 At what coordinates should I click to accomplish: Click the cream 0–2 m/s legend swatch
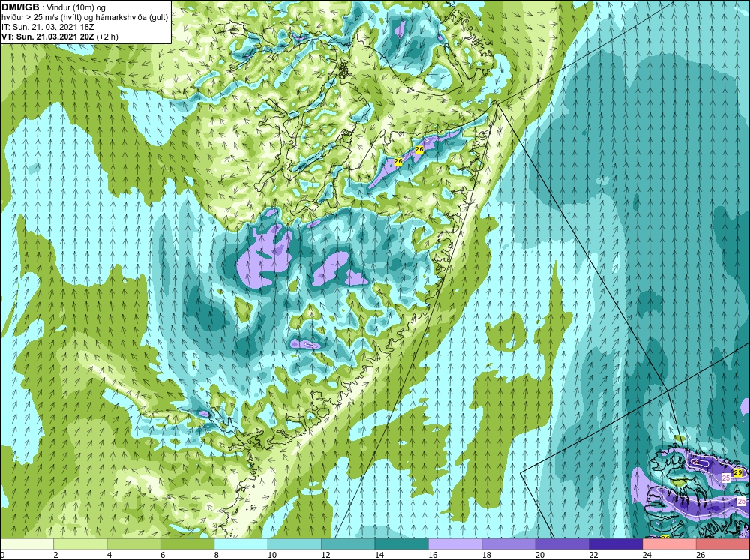pos(27,544)
